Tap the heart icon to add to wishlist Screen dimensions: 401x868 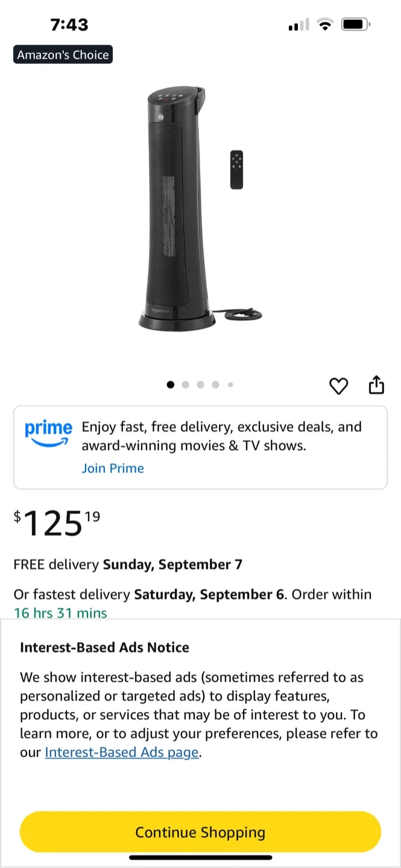point(339,386)
